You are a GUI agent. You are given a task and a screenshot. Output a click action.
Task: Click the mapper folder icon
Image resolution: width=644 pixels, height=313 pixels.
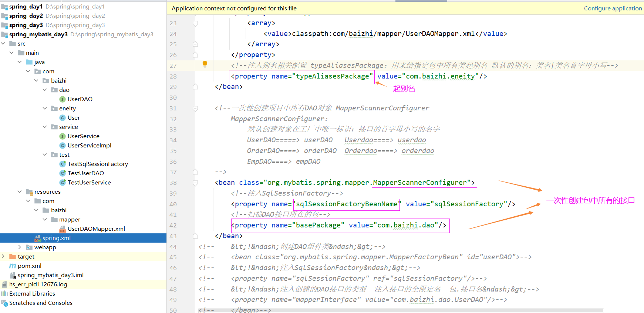[x=54, y=220]
